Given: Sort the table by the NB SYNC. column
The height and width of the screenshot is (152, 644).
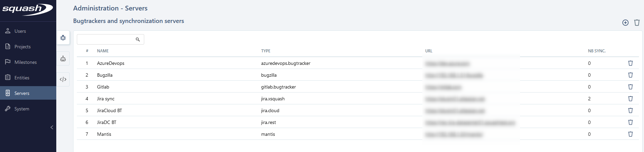Looking at the screenshot, I should [x=596, y=51].
